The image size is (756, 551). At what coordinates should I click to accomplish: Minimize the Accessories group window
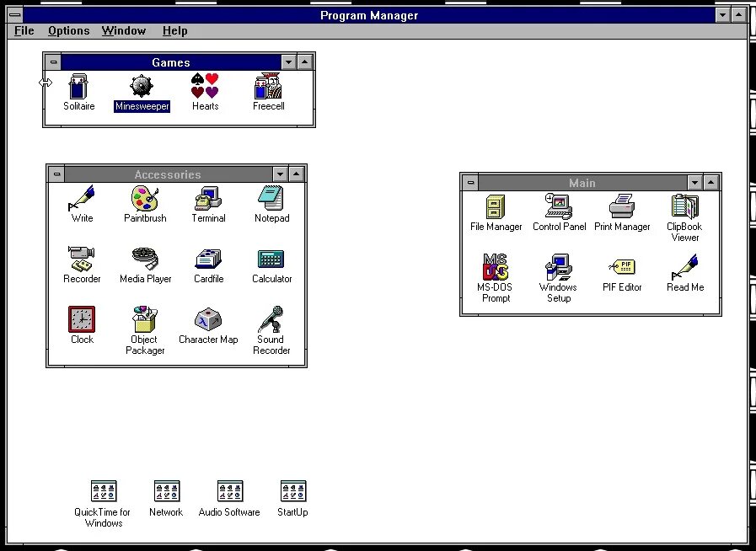pos(280,174)
